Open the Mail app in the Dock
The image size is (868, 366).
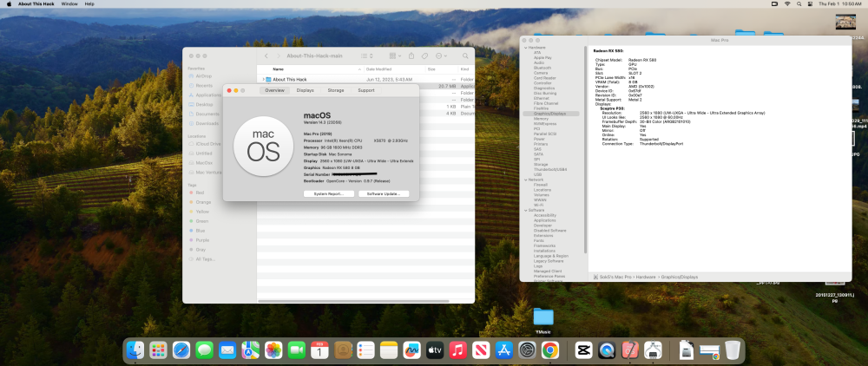point(227,350)
